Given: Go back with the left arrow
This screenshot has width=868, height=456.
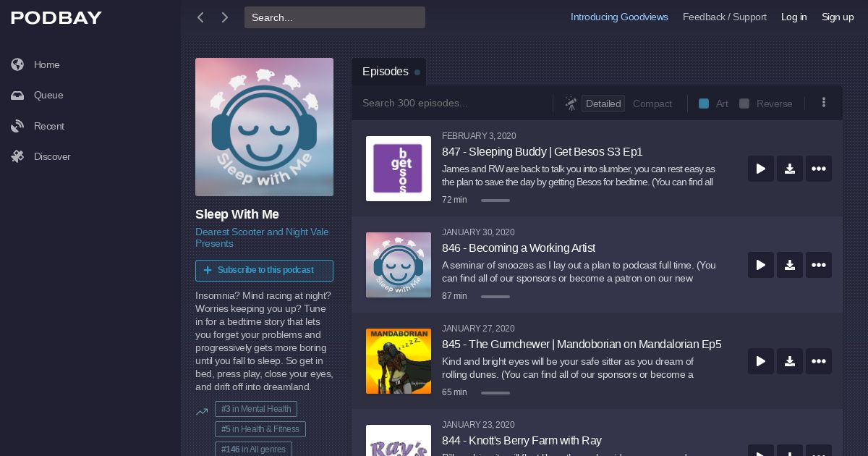Looking at the screenshot, I should coord(200,17).
